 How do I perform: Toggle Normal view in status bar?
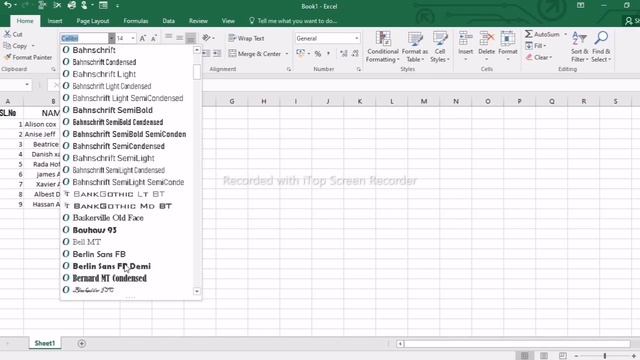524,356
